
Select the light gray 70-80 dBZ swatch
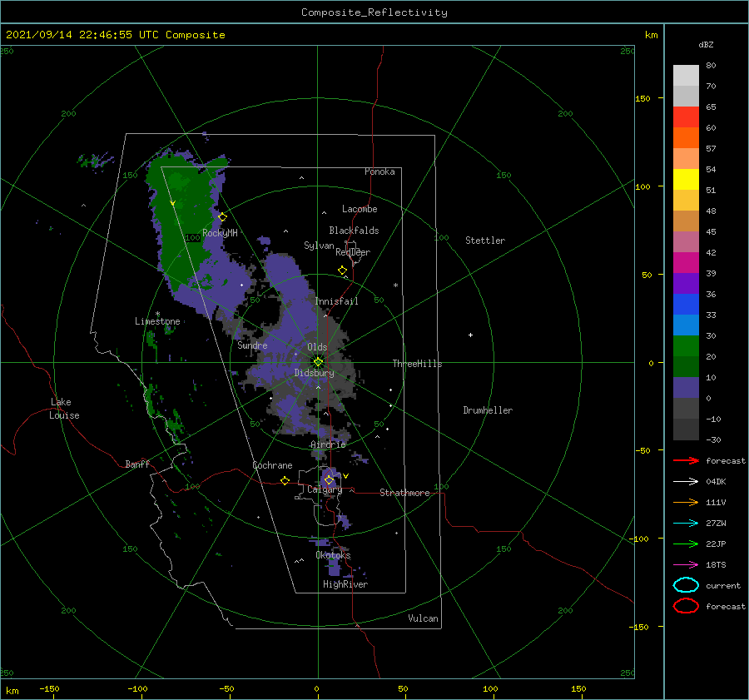pyautogui.click(x=686, y=75)
